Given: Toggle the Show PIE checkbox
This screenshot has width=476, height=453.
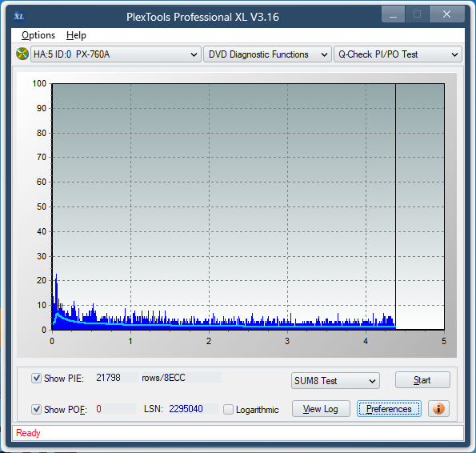Looking at the screenshot, I should [37, 379].
